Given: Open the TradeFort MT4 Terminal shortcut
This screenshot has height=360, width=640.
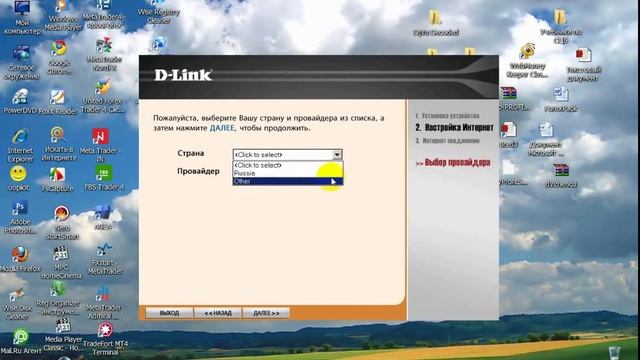Looking at the screenshot, I should (x=105, y=339).
